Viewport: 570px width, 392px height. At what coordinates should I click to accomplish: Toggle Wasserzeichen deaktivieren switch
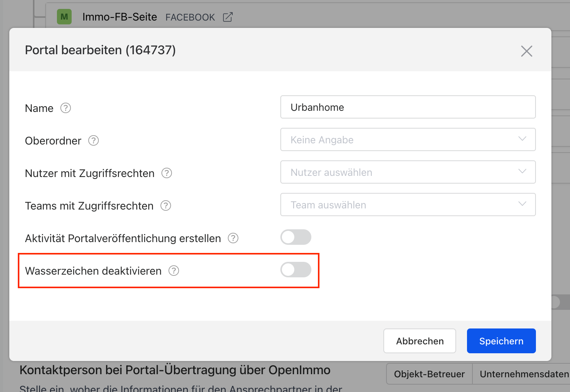(x=296, y=270)
